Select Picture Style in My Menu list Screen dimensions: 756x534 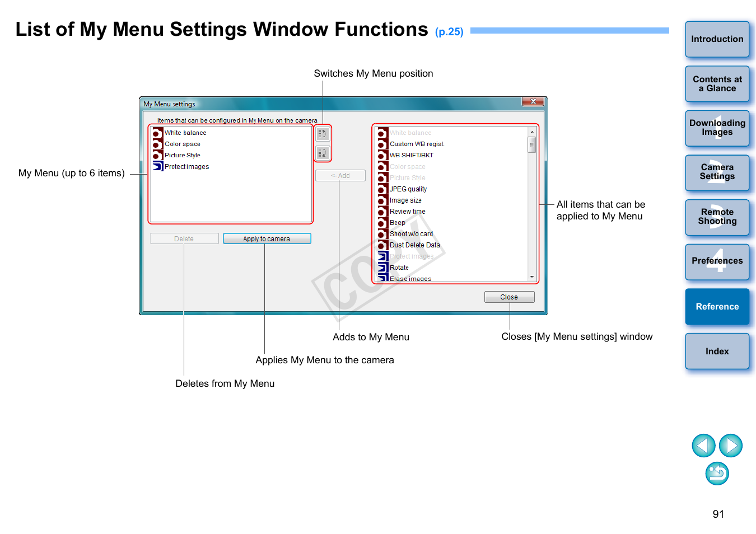pyautogui.click(x=183, y=155)
